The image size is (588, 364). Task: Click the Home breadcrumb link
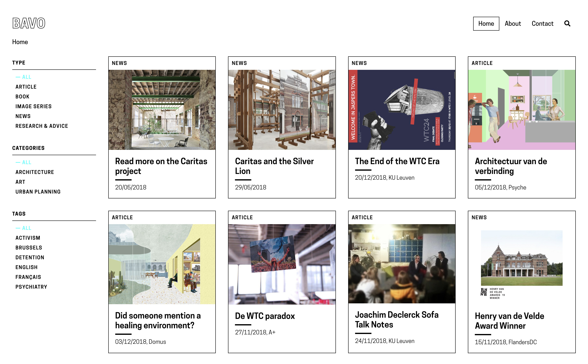(x=20, y=42)
